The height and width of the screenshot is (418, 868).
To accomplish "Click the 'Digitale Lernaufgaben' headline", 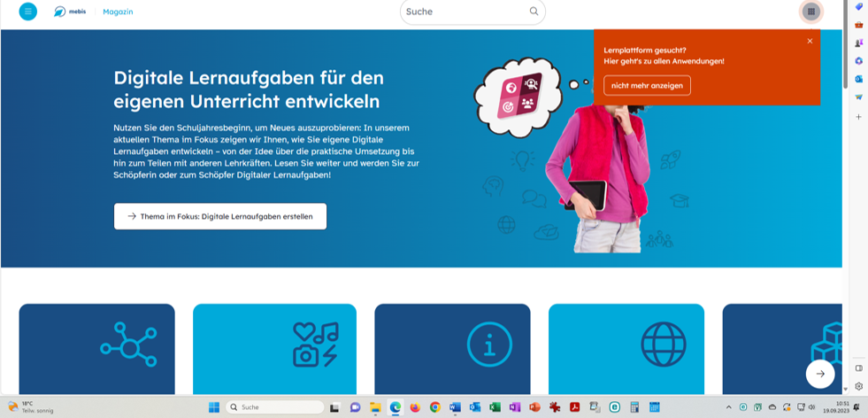I will click(249, 89).
